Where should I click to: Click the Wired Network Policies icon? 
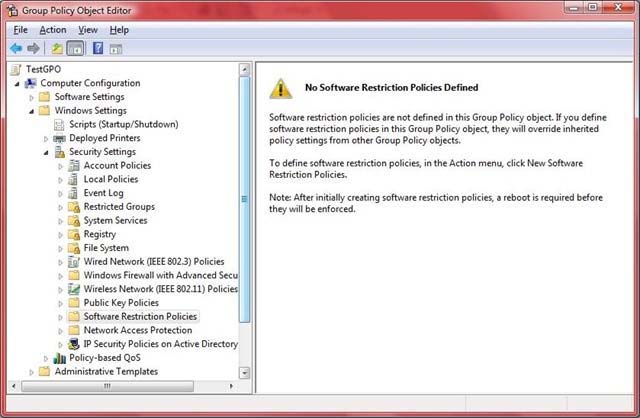click(x=74, y=262)
